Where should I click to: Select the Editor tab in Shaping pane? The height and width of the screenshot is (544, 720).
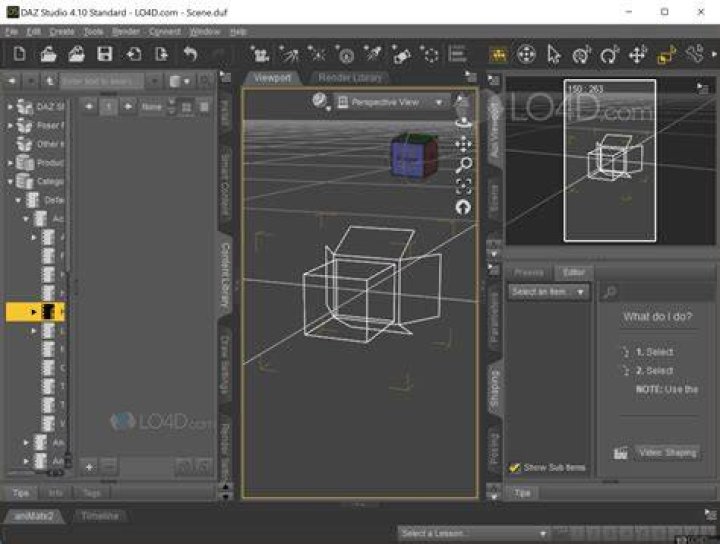click(574, 272)
